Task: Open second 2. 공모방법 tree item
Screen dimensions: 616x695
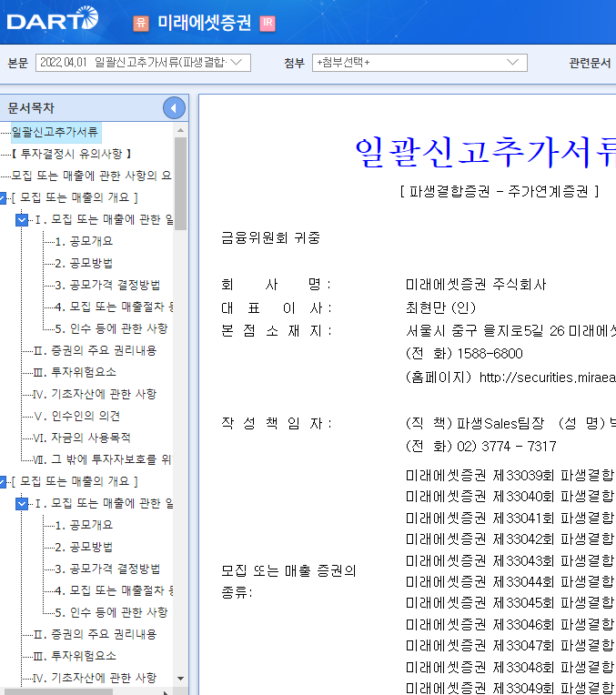Action: 84,547
